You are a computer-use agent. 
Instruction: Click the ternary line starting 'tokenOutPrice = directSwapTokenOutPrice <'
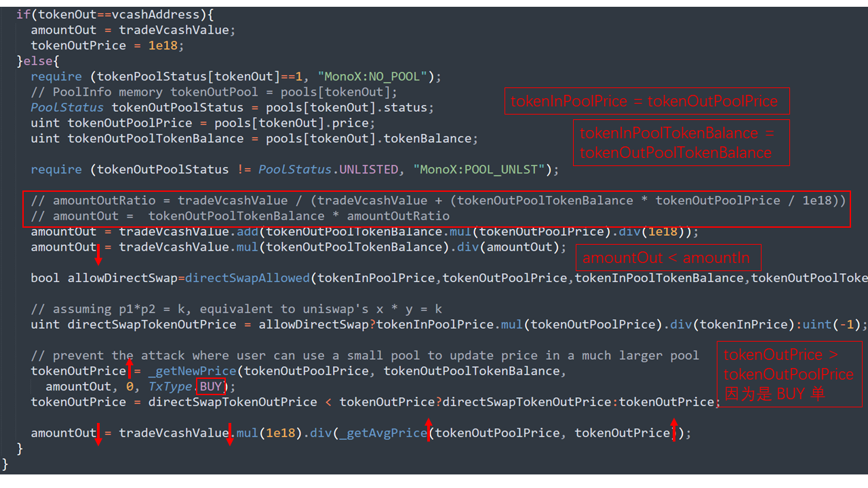pos(376,402)
